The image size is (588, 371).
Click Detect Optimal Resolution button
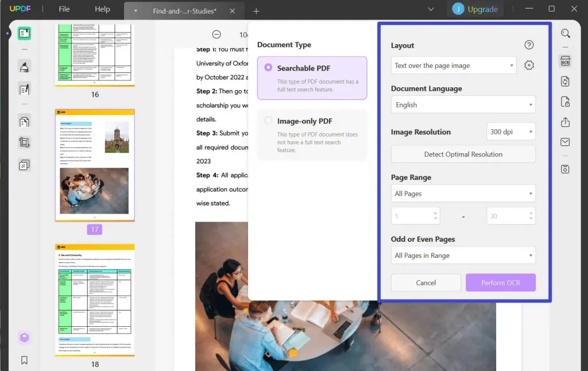click(x=463, y=154)
